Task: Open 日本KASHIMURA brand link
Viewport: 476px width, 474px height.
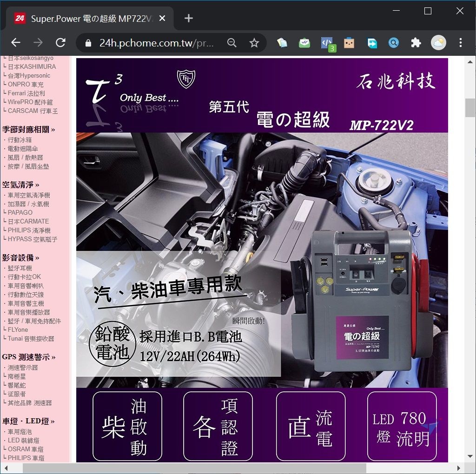Action: pyautogui.click(x=32, y=67)
